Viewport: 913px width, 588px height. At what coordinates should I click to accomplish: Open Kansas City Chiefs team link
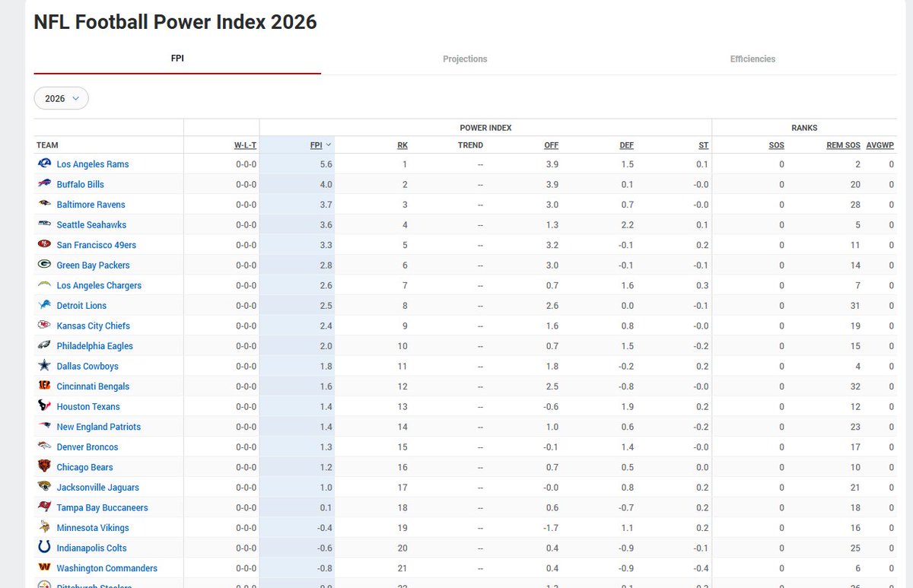(x=94, y=326)
